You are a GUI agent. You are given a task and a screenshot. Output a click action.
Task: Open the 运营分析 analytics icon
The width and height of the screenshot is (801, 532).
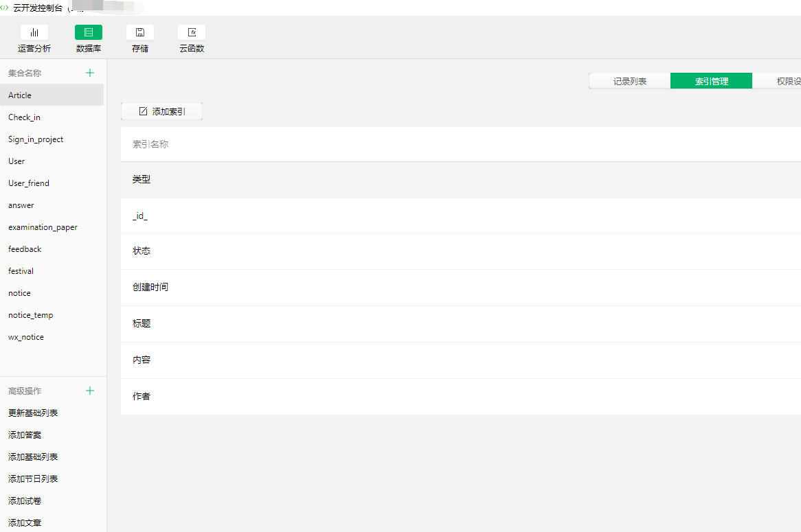point(34,33)
